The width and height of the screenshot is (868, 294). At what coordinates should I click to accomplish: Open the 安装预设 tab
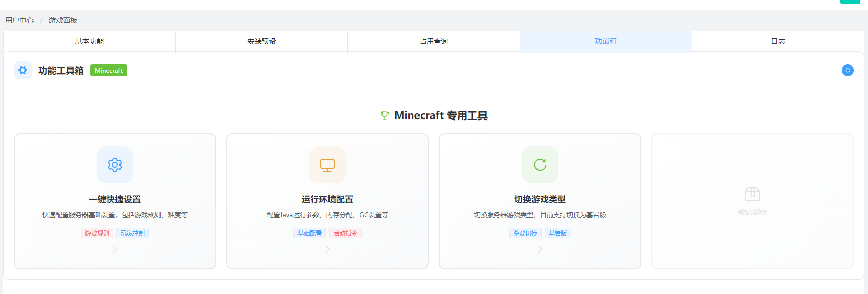click(261, 41)
